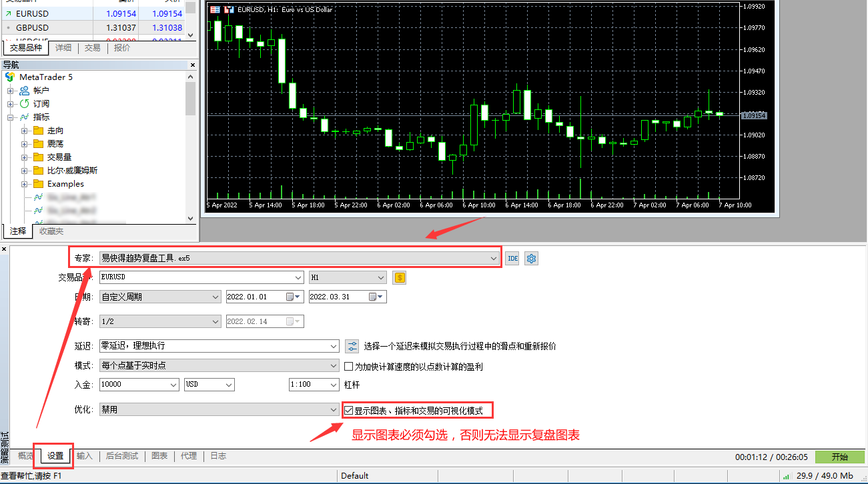Expand the 订阅 tree node
The height and width of the screenshot is (484, 868).
11,104
